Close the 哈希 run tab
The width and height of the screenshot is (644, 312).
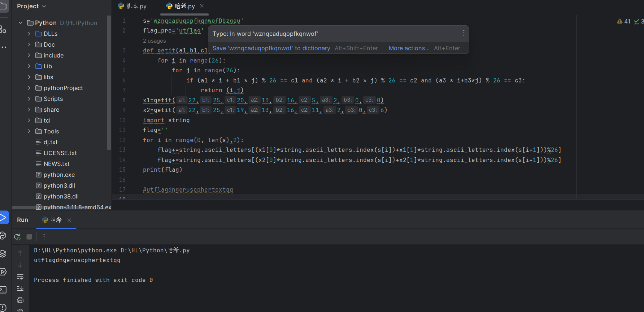click(69, 220)
